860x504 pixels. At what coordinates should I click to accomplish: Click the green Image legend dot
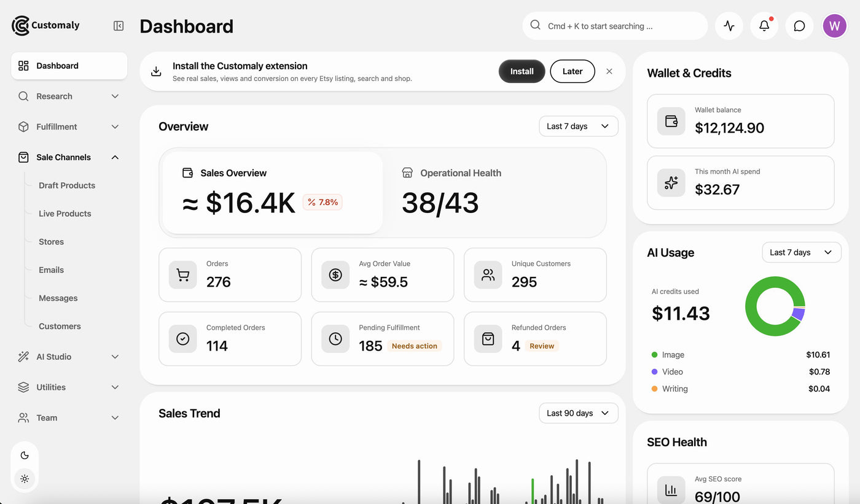click(654, 355)
